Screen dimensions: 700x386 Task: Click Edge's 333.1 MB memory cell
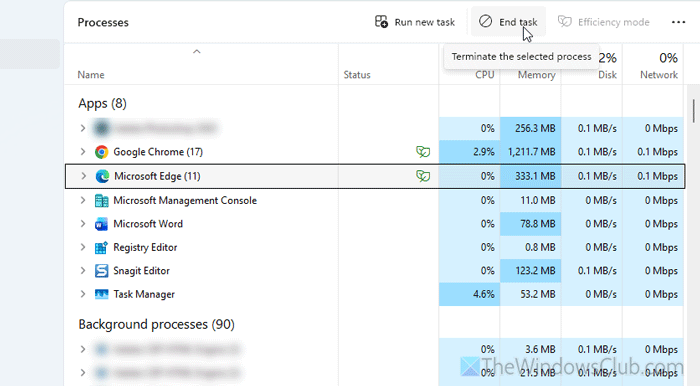(x=531, y=176)
